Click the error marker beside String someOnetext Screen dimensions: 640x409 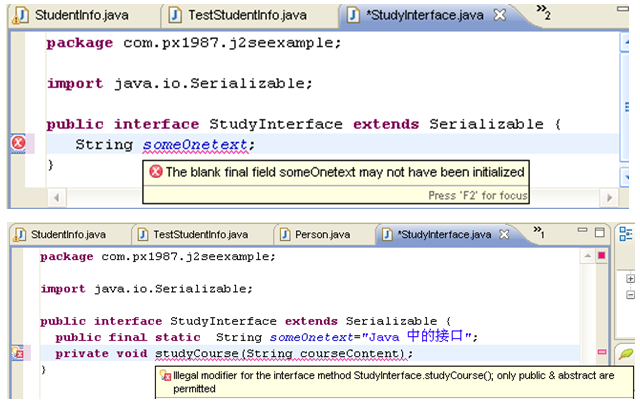click(18, 143)
